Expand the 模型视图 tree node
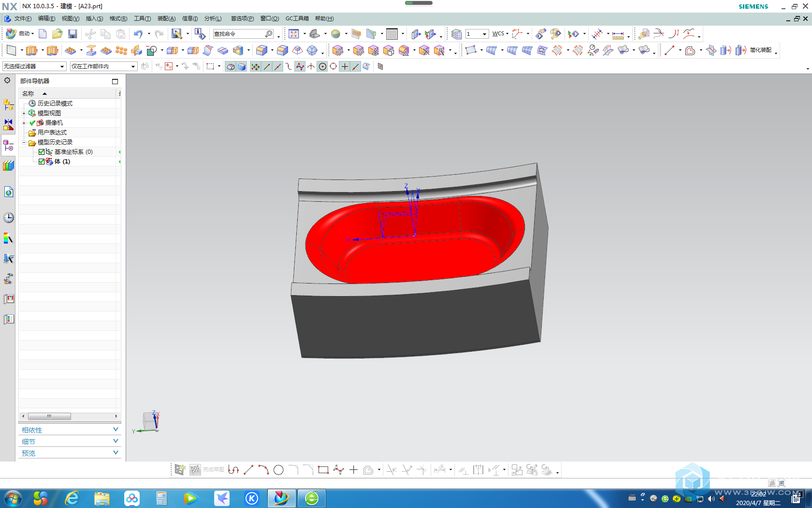The height and width of the screenshot is (508, 812). 24,113
